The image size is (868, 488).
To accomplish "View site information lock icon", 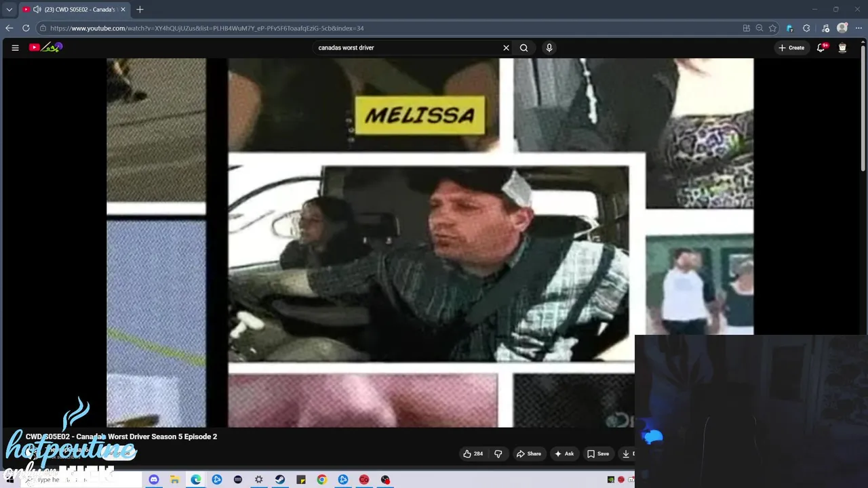I will (43, 28).
